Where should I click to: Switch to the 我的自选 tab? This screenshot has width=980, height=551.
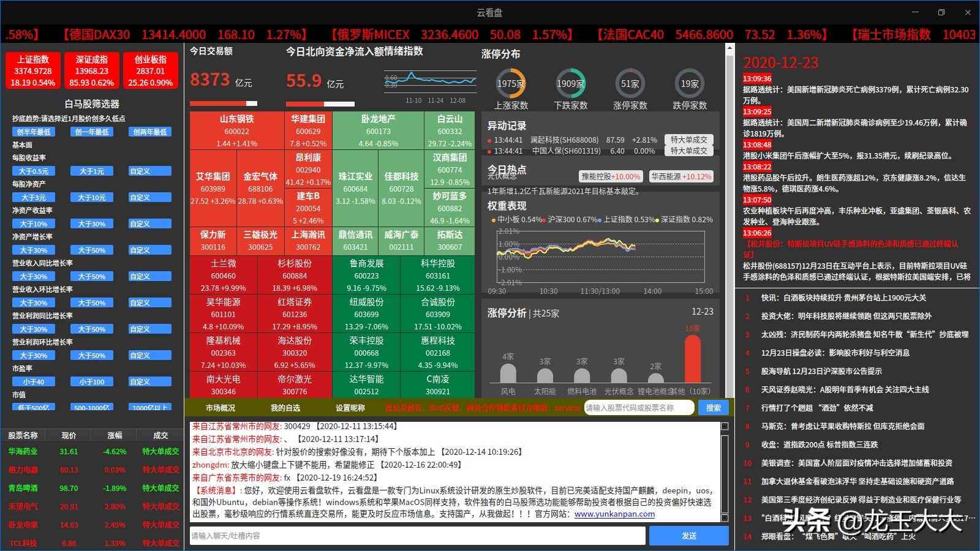(x=285, y=407)
